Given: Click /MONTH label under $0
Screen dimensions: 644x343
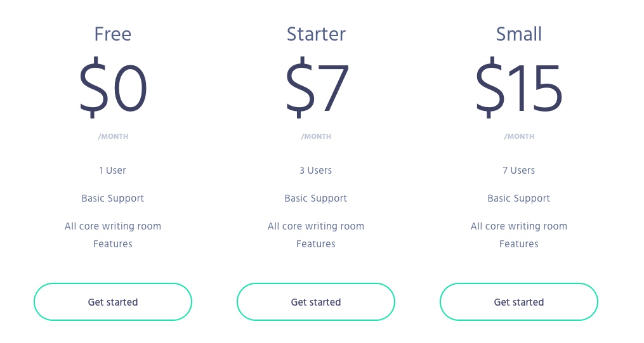Looking at the screenshot, I should point(113,136).
